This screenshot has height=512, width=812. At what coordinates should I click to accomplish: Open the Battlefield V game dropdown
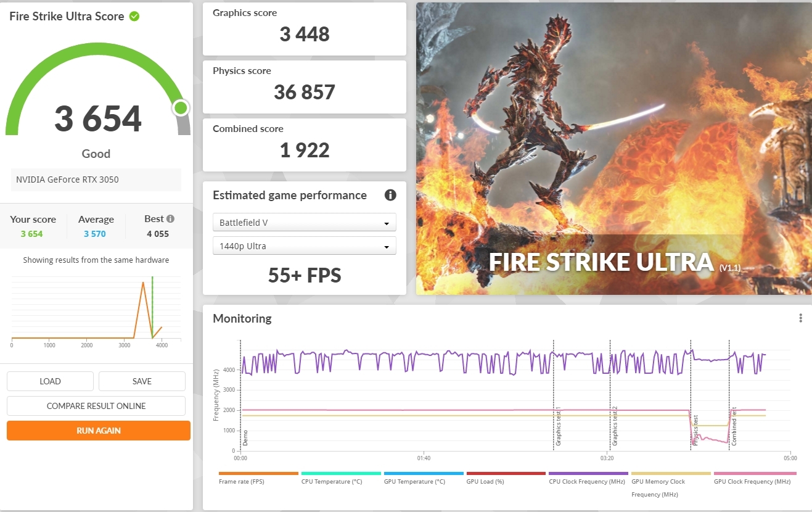pos(305,222)
